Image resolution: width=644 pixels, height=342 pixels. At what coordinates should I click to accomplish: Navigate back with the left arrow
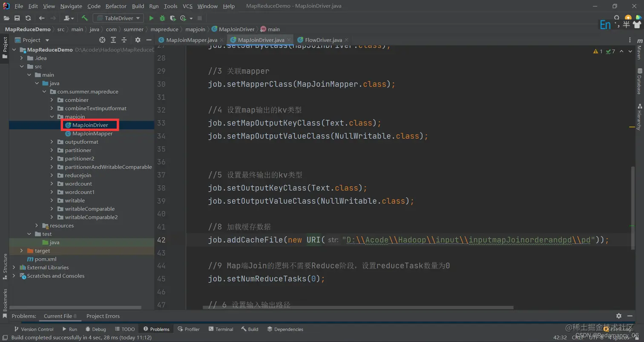[x=41, y=18]
